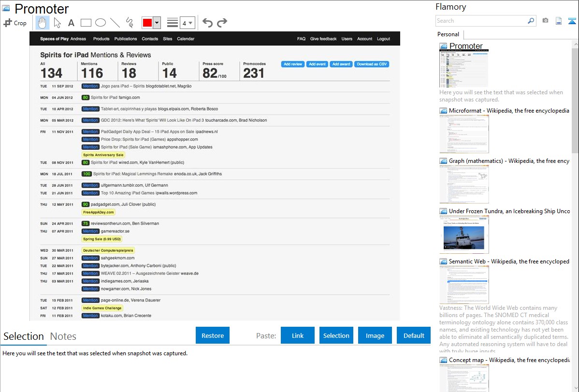Click the Add review button
Image resolution: width=579 pixels, height=392 pixels.
click(293, 64)
